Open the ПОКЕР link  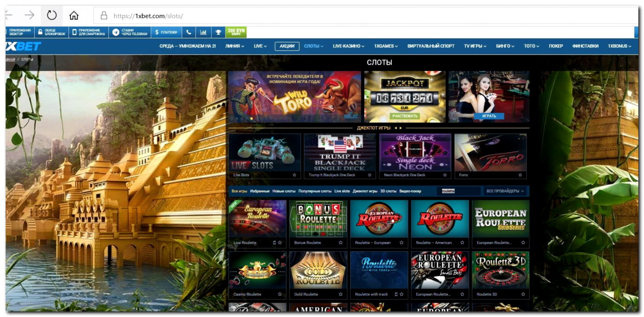pos(556,46)
